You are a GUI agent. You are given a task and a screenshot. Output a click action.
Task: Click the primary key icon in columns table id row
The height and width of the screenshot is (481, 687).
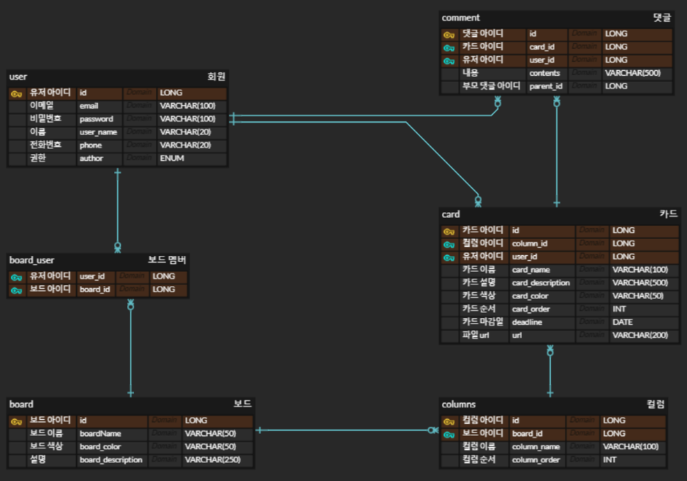[449, 421]
